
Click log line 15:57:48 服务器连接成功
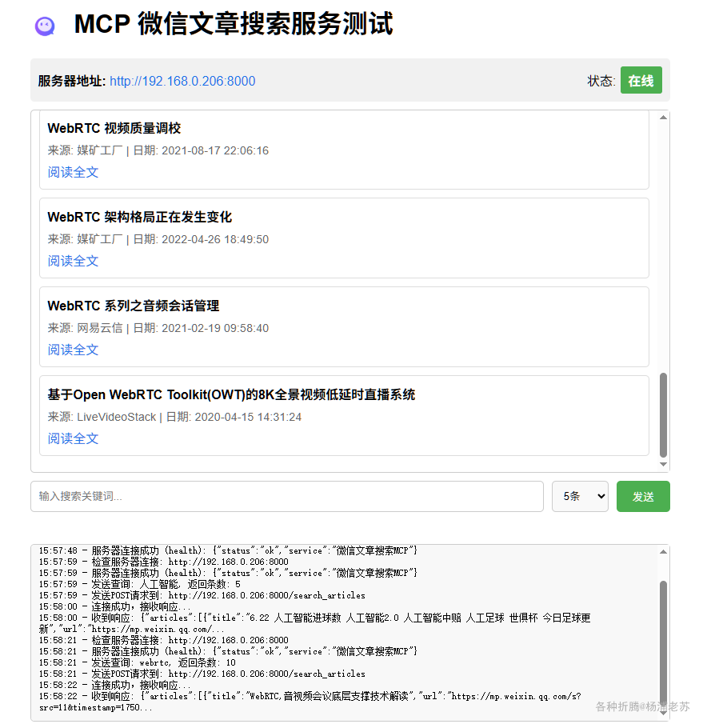[229, 550]
